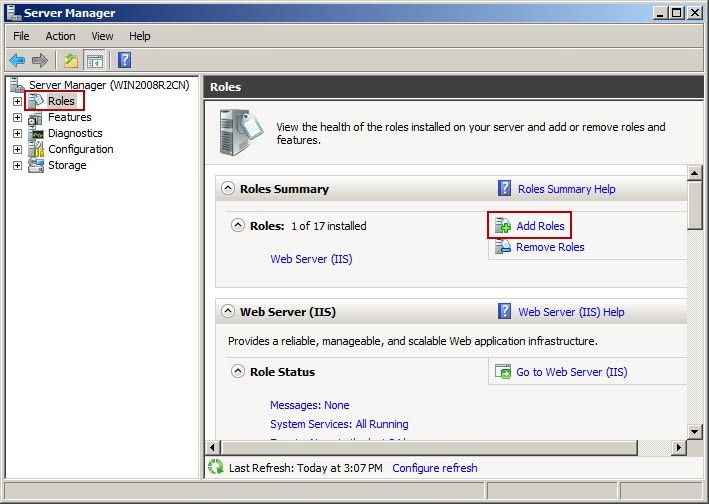Screen dimensions: 709x504
Task: Click the vertical scrollbar down arrow
Action: coord(694,431)
